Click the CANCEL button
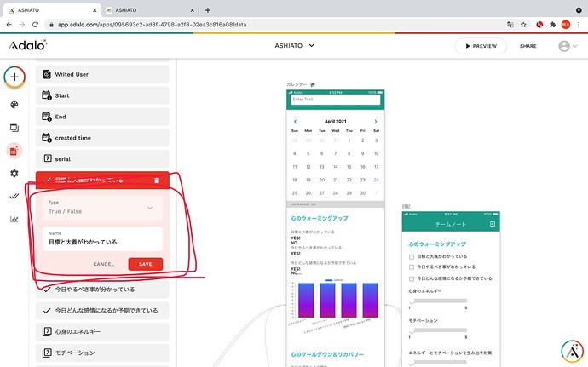The height and width of the screenshot is (367, 588). click(x=104, y=264)
